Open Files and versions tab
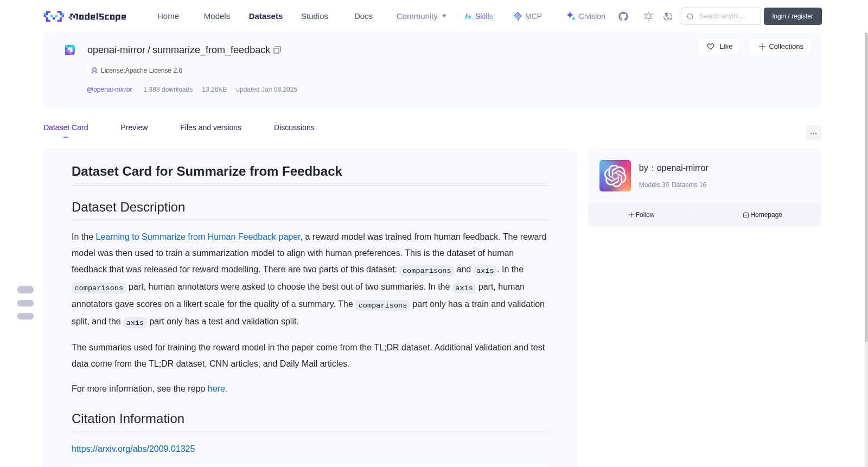 [210, 127]
